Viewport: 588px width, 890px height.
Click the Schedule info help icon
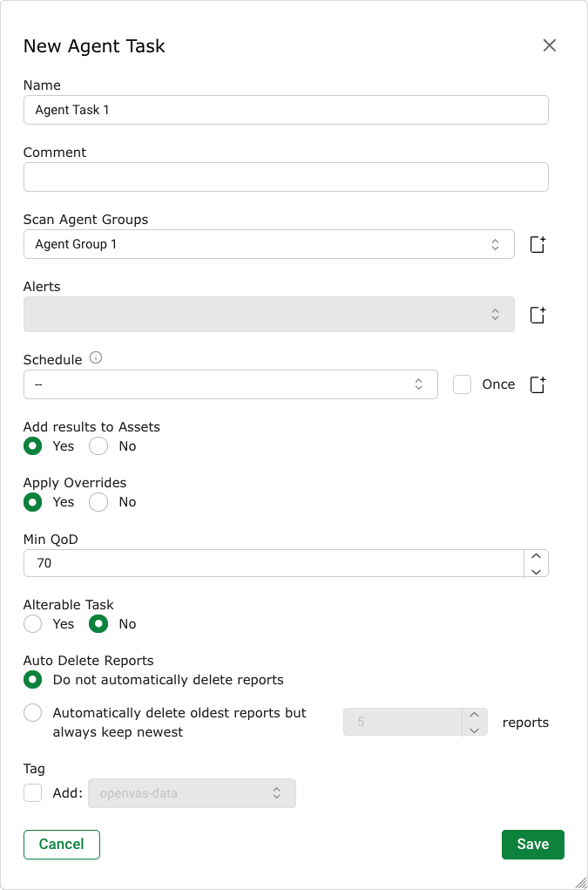pyautogui.click(x=96, y=358)
